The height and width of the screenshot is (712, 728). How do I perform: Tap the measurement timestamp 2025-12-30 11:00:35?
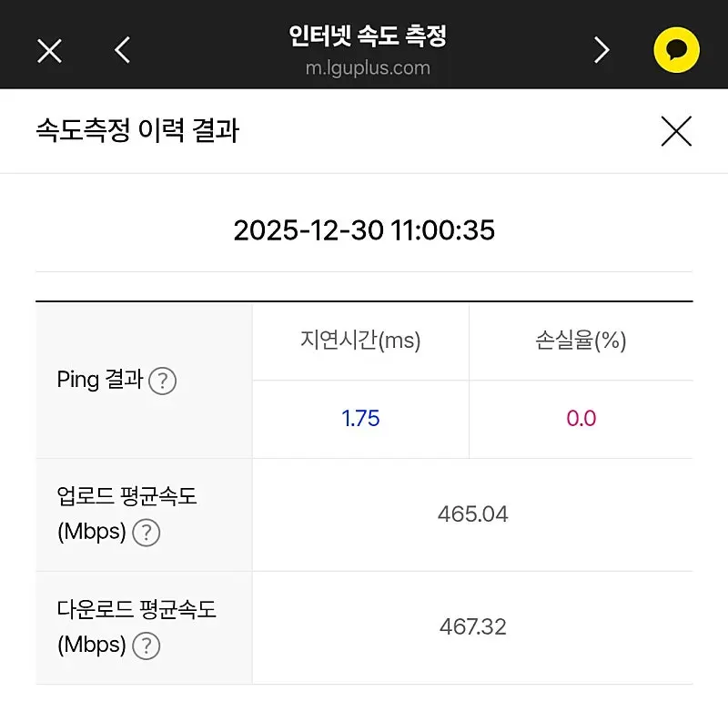point(364,229)
